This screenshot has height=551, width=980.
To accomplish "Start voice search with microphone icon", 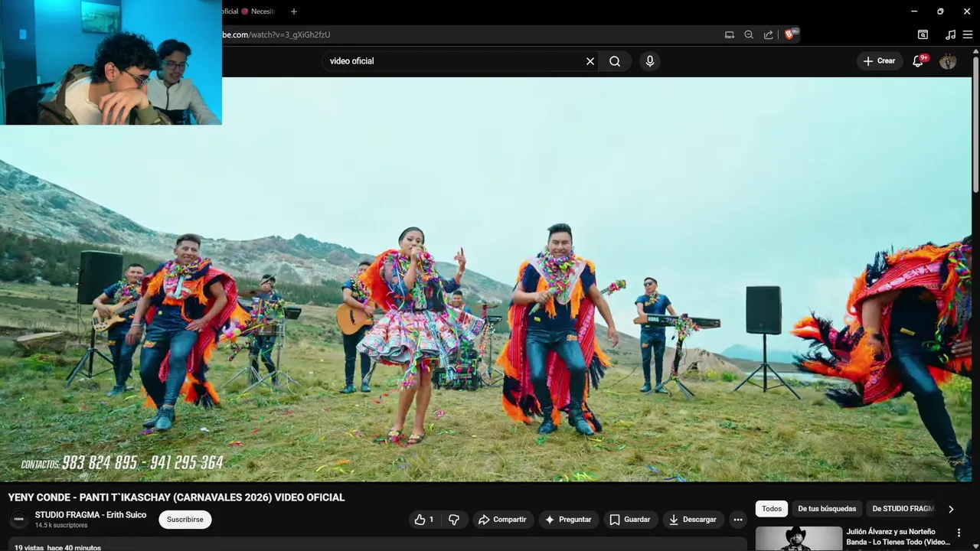I will click(x=650, y=61).
